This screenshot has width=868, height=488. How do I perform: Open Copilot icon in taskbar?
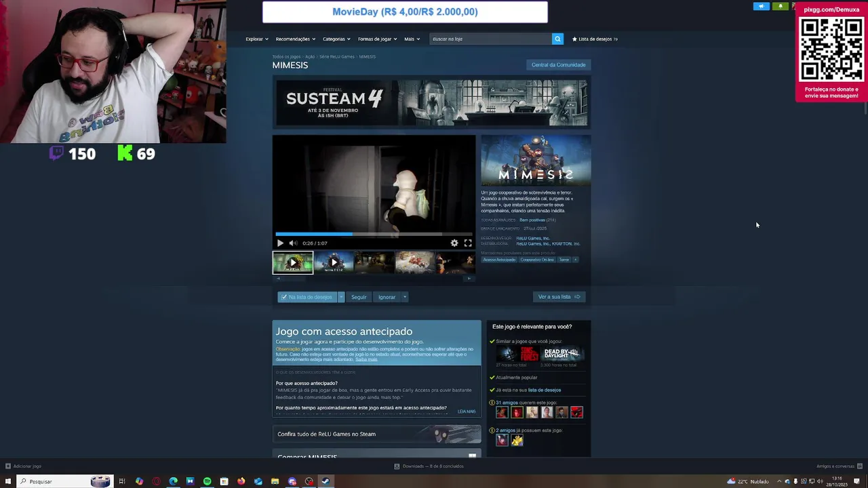coord(139,481)
